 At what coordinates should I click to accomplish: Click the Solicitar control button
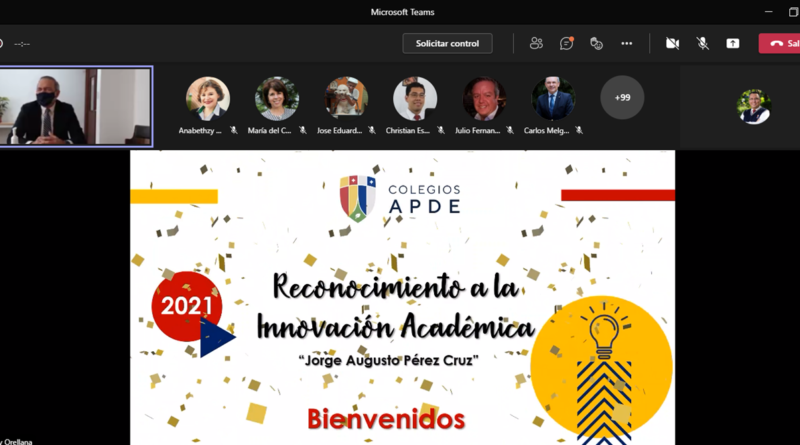(x=447, y=43)
